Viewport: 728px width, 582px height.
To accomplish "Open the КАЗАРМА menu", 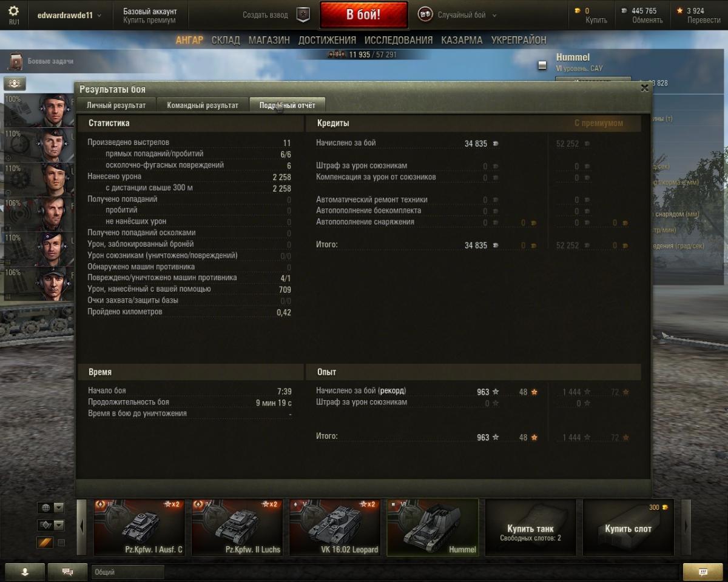I will pos(462,40).
